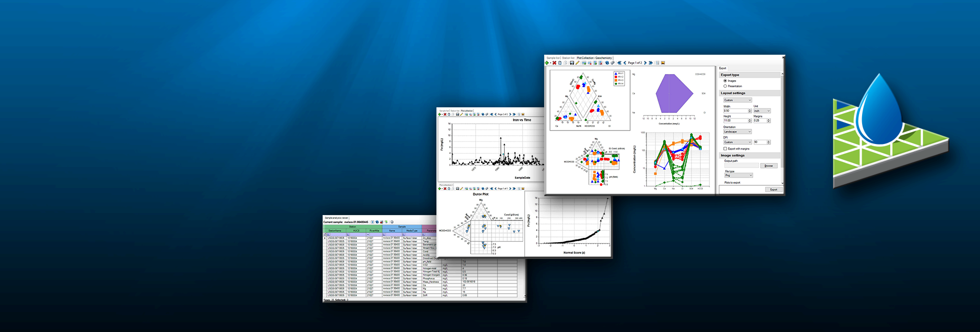Click the green add plot icon in Geochemistry toolbar
The image size is (980, 332).
(547, 63)
